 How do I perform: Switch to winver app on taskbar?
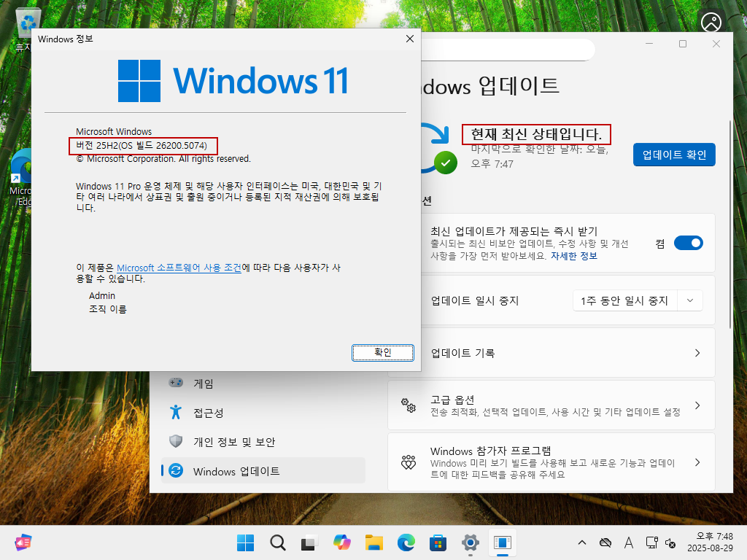click(x=502, y=542)
